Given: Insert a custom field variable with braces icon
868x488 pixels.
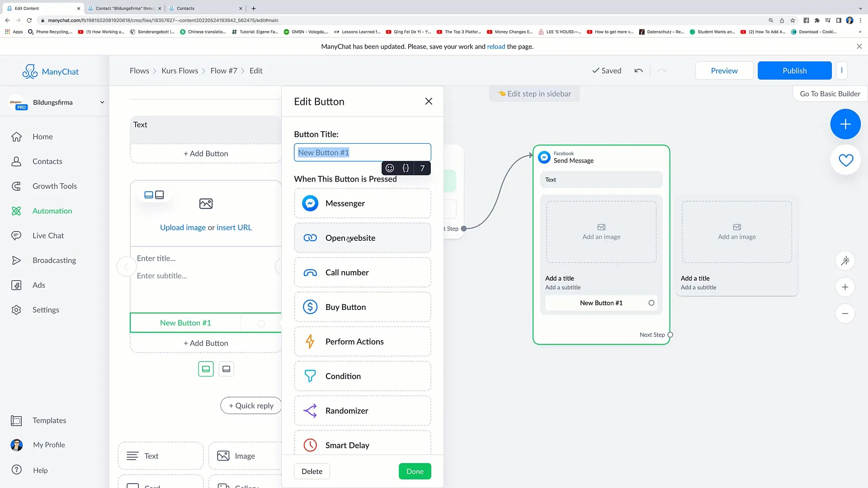Looking at the screenshot, I should click(x=406, y=168).
